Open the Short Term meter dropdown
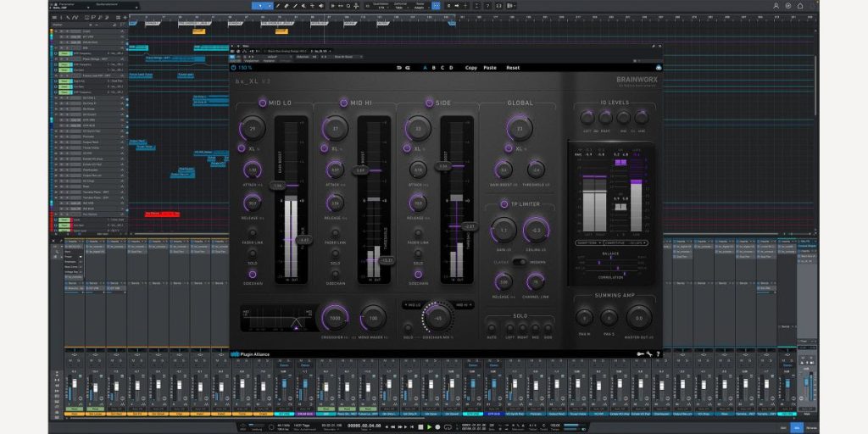This screenshot has height=434, width=868. click(590, 242)
